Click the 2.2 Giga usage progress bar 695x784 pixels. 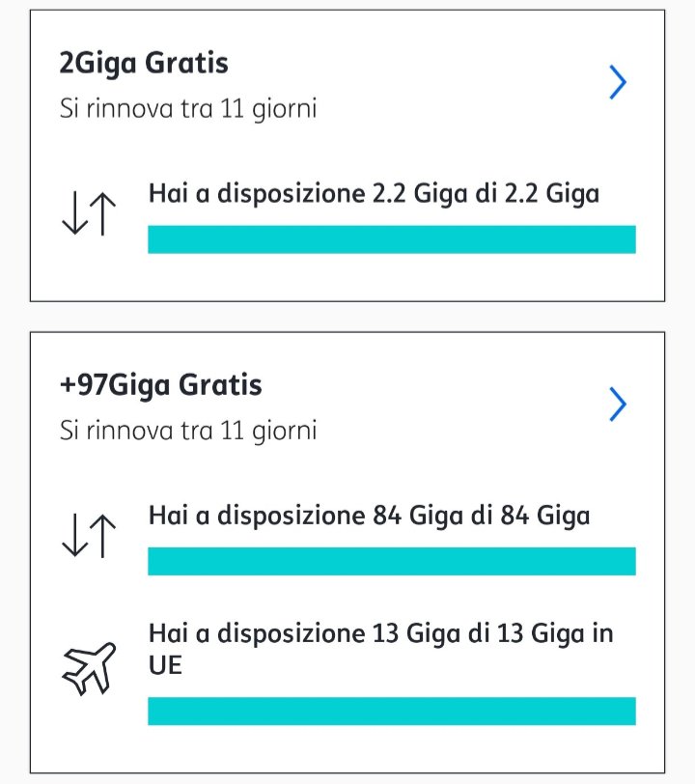point(391,239)
